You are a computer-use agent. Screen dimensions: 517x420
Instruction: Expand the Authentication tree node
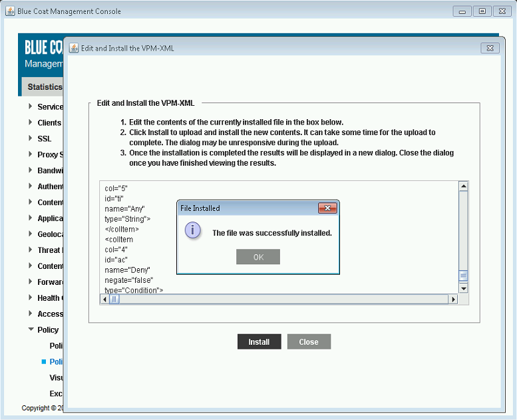pos(31,186)
